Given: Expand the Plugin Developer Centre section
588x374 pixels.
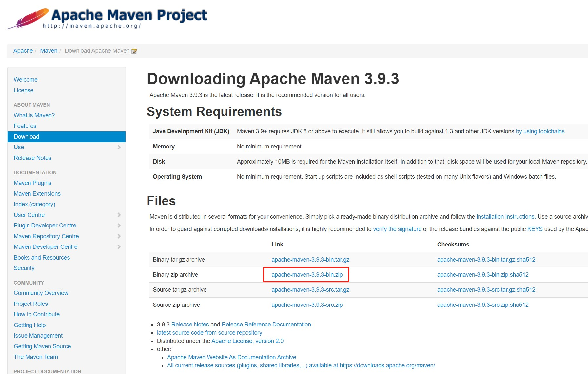Looking at the screenshot, I should click(119, 225).
